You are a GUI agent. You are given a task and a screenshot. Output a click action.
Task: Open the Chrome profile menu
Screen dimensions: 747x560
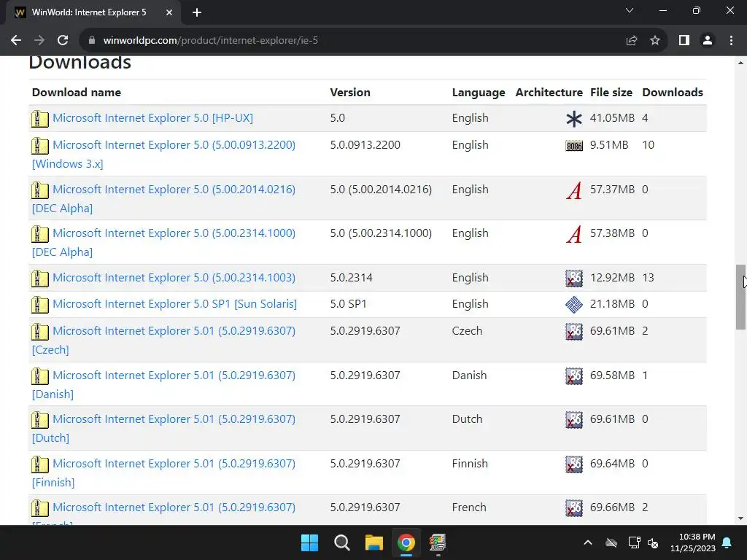coord(708,41)
